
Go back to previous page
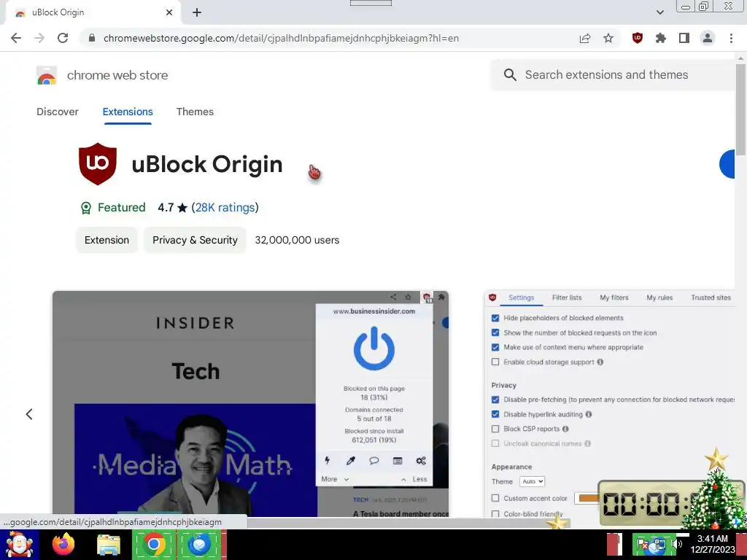(x=16, y=38)
